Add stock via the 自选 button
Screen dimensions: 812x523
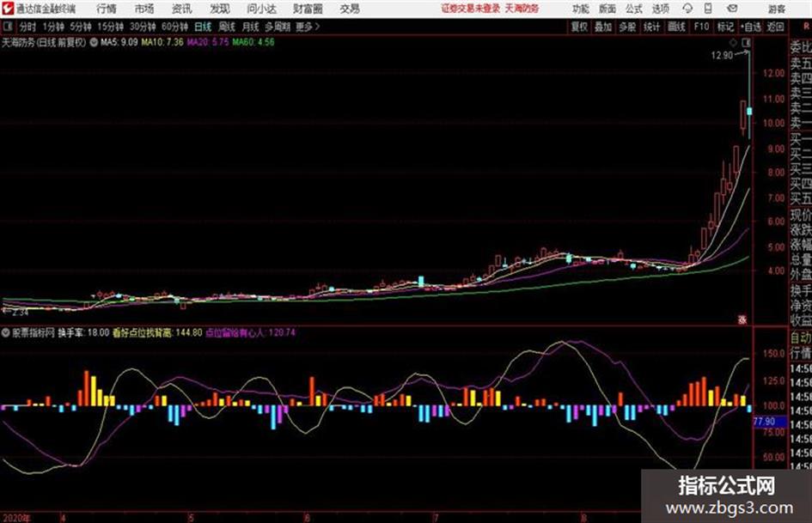pyautogui.click(x=751, y=27)
